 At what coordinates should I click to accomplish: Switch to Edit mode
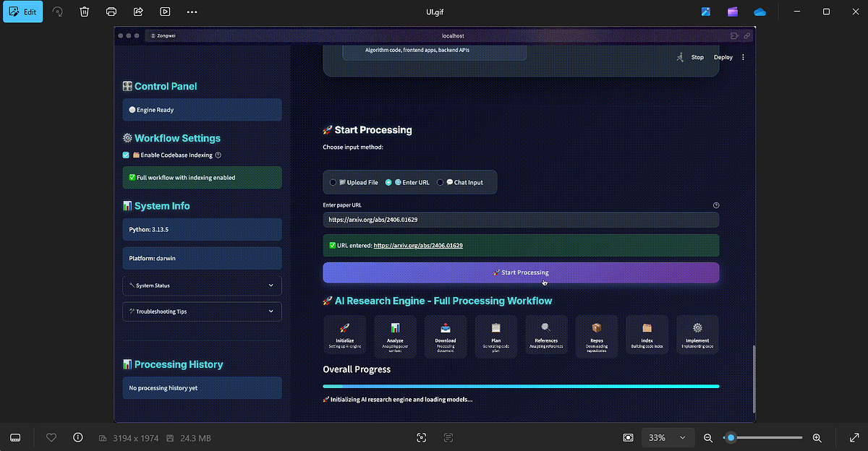coord(22,11)
